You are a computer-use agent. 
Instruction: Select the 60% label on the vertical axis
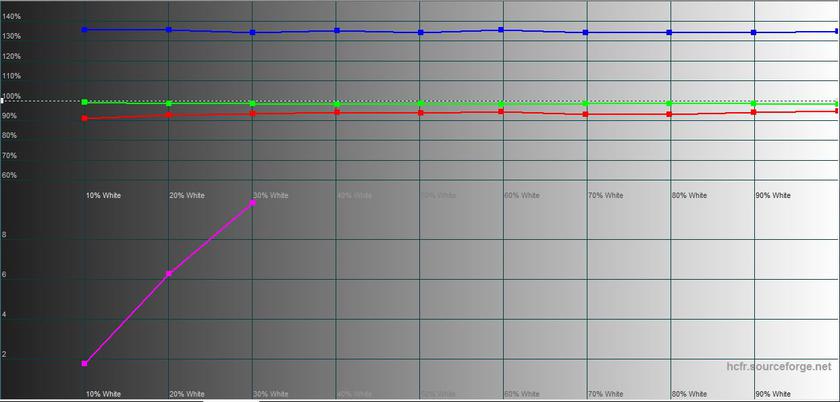(10, 175)
